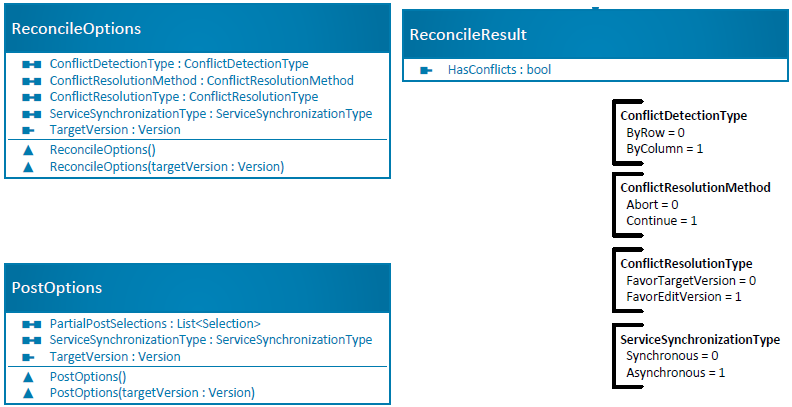Click the triangle icon beside PostOptions(targetVersion : Version)
This screenshot has height=407, width=792.
coord(28,393)
